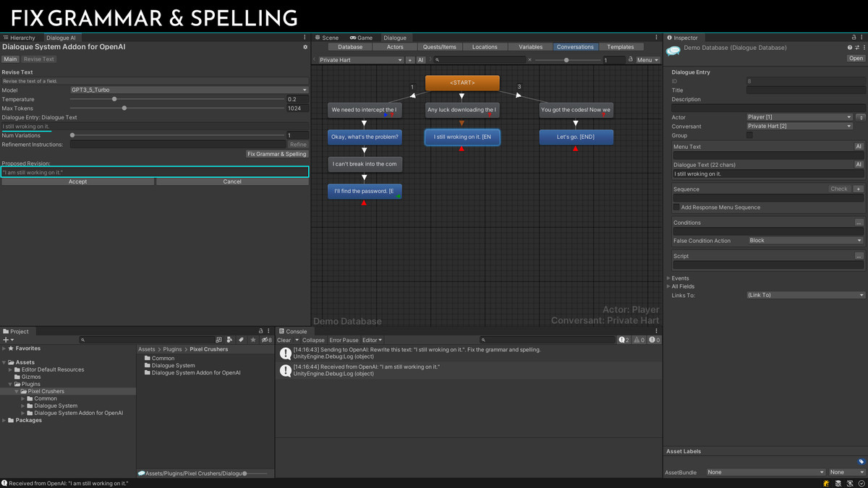Open the Actors section tab
Image resolution: width=868 pixels, height=488 pixels.
[395, 47]
